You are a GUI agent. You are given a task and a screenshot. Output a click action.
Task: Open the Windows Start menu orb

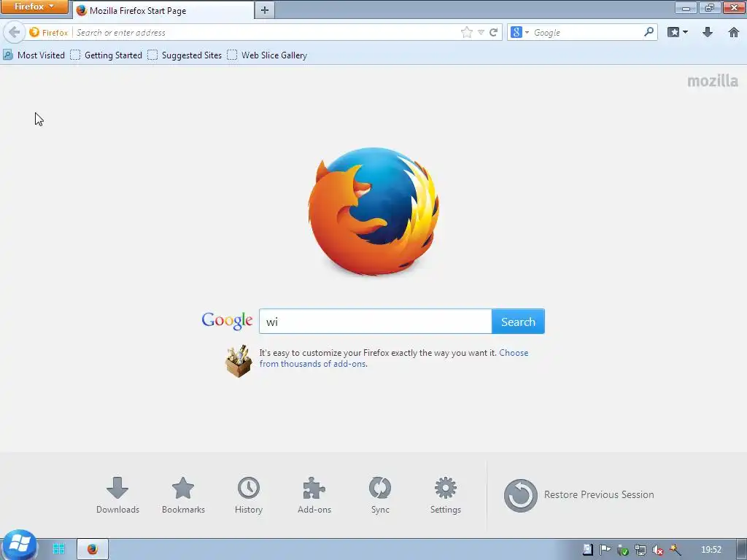click(20, 545)
